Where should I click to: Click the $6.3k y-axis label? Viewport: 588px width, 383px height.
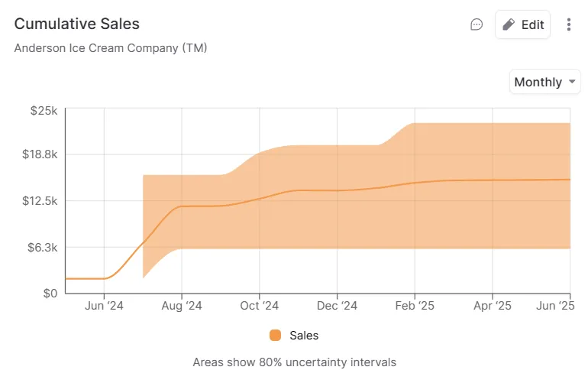(42, 247)
